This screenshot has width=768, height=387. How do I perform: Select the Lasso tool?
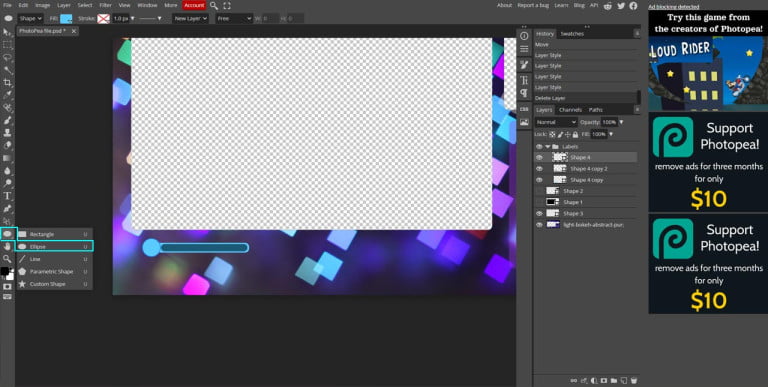click(7, 57)
